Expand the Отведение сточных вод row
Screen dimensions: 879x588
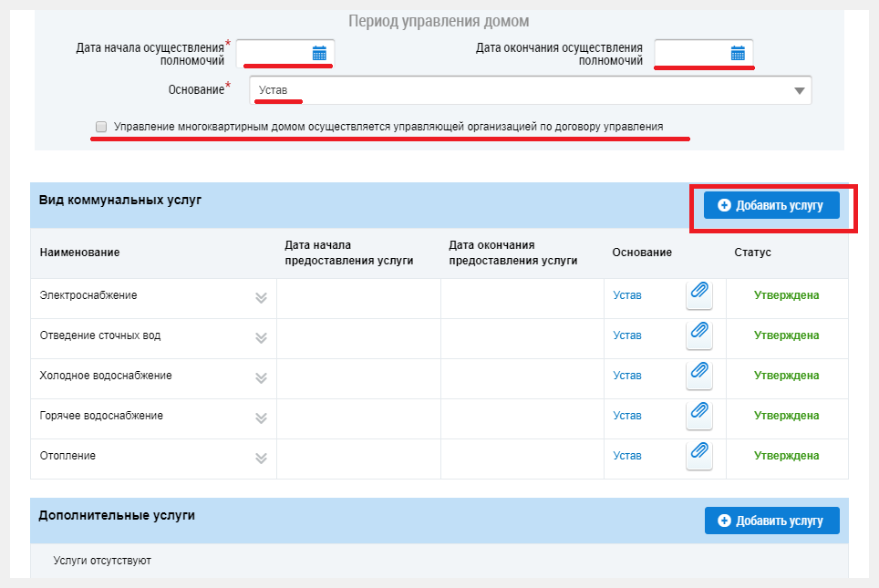(261, 337)
